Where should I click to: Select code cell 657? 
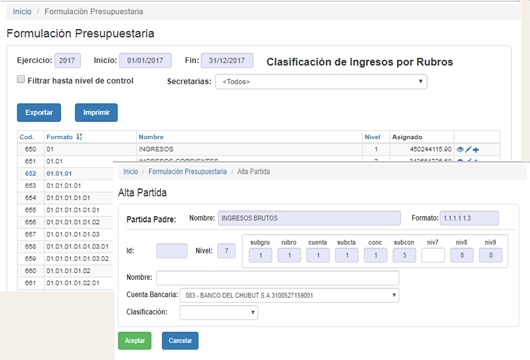click(31, 234)
